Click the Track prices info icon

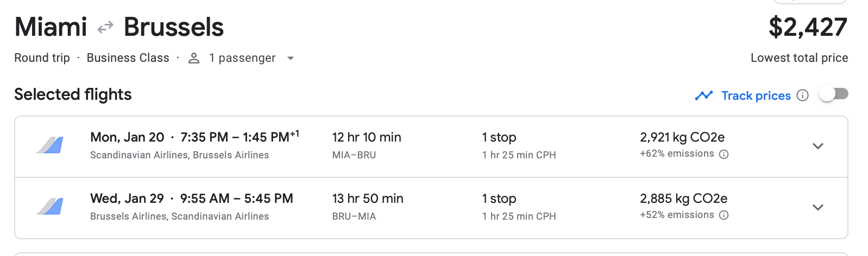802,95
